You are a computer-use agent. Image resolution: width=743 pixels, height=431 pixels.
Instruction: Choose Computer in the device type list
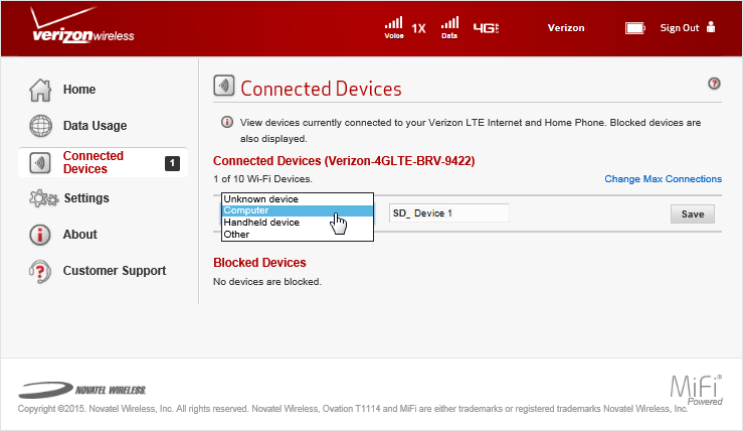(x=297, y=210)
